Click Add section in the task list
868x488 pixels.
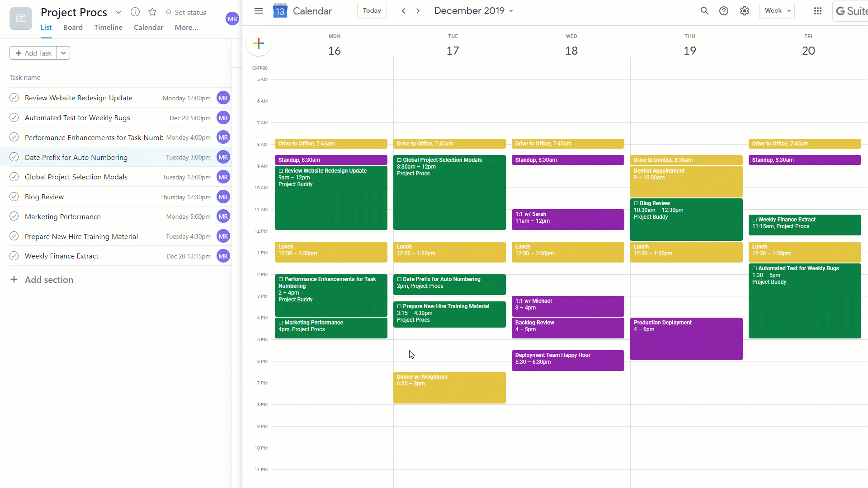(49, 279)
